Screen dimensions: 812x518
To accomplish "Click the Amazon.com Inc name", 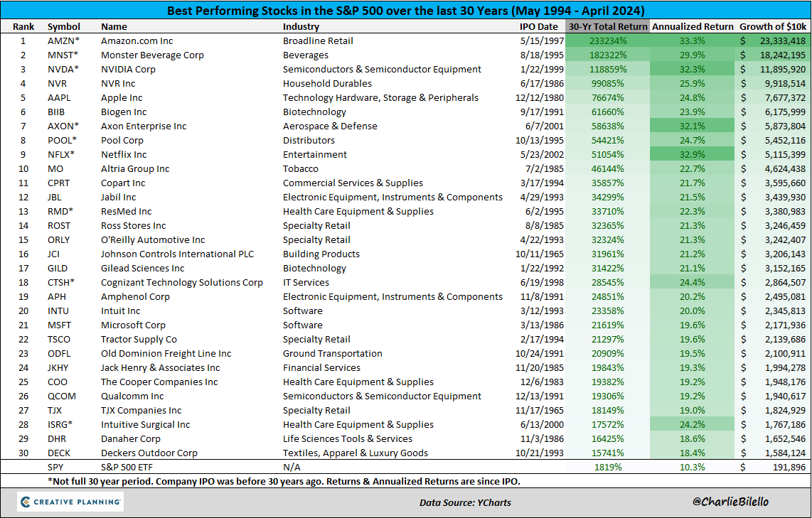I will [137, 41].
